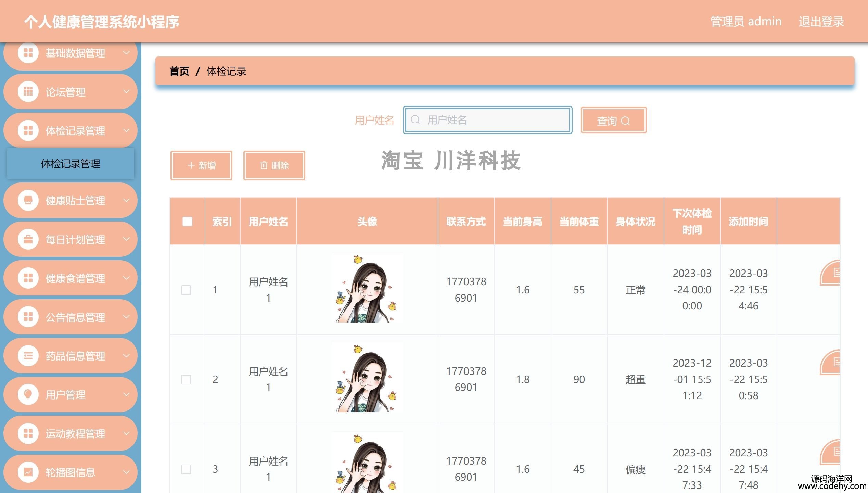Expand the 公告信息管理 chevron
Viewport: 868px width, 493px height.
[x=126, y=317]
